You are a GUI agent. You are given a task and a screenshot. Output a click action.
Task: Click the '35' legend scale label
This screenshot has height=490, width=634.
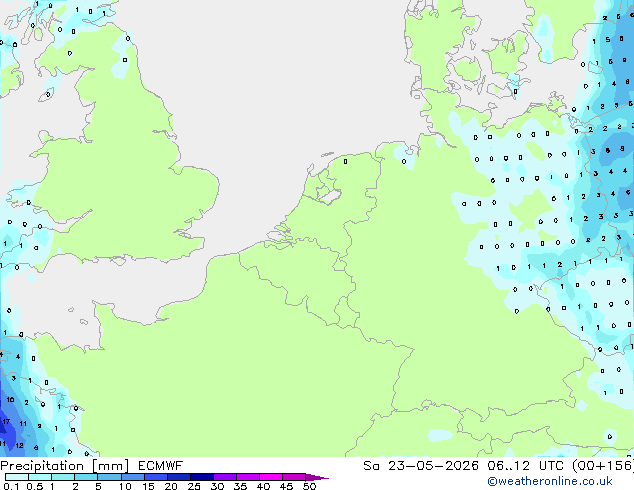240,486
